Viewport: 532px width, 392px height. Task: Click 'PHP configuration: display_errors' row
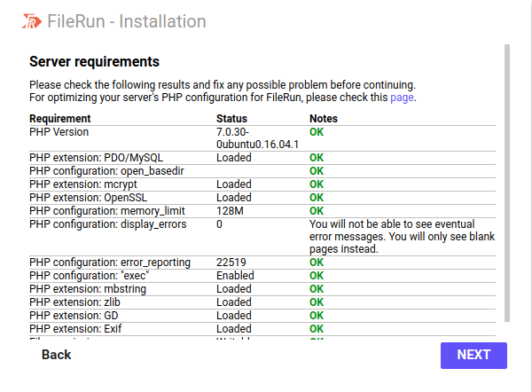(262, 237)
